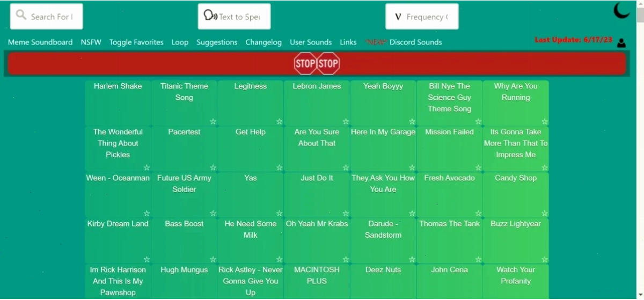Open the NEW Discord Sounds link
Image resolution: width=644 pixels, height=300 pixels.
404,42
